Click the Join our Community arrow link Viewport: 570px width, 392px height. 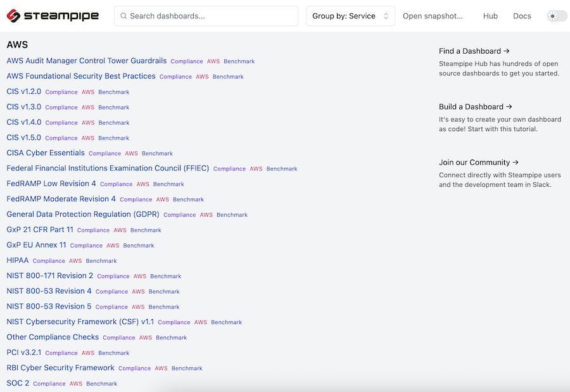478,162
